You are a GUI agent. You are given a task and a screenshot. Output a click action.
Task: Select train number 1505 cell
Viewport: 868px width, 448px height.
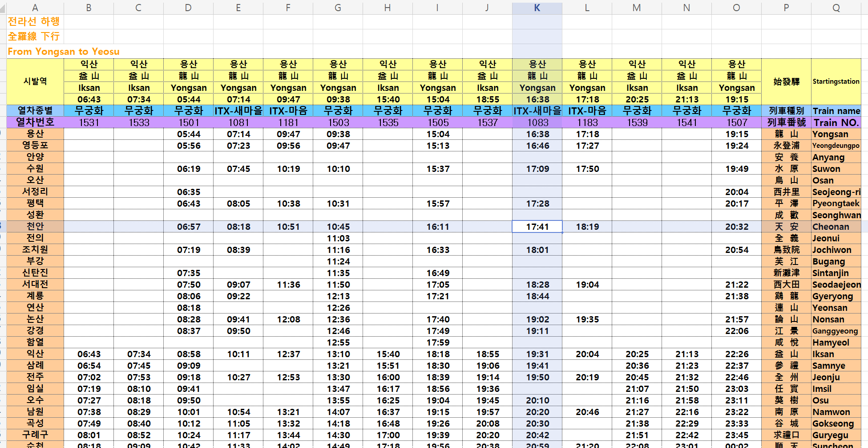pyautogui.click(x=438, y=122)
